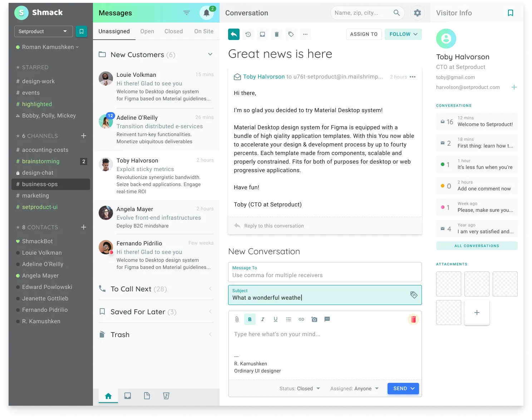The image size is (532, 420).
Task: Switch to the On Site tab
Action: (x=203, y=31)
